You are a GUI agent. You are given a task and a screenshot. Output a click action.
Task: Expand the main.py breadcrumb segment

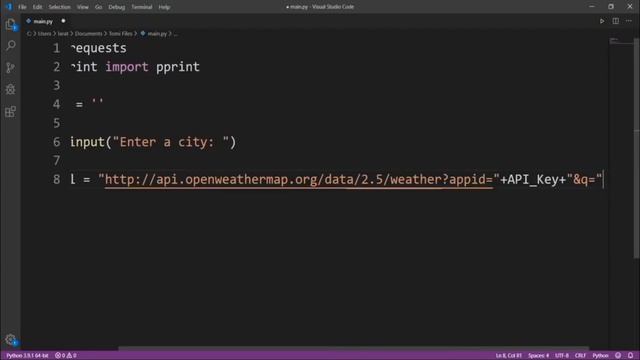click(x=157, y=34)
